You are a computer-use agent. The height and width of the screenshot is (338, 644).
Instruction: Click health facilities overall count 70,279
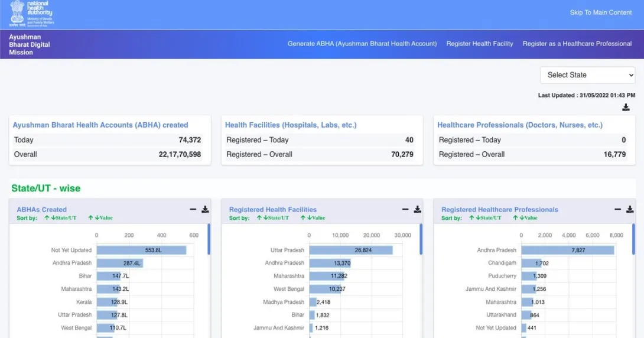click(402, 154)
